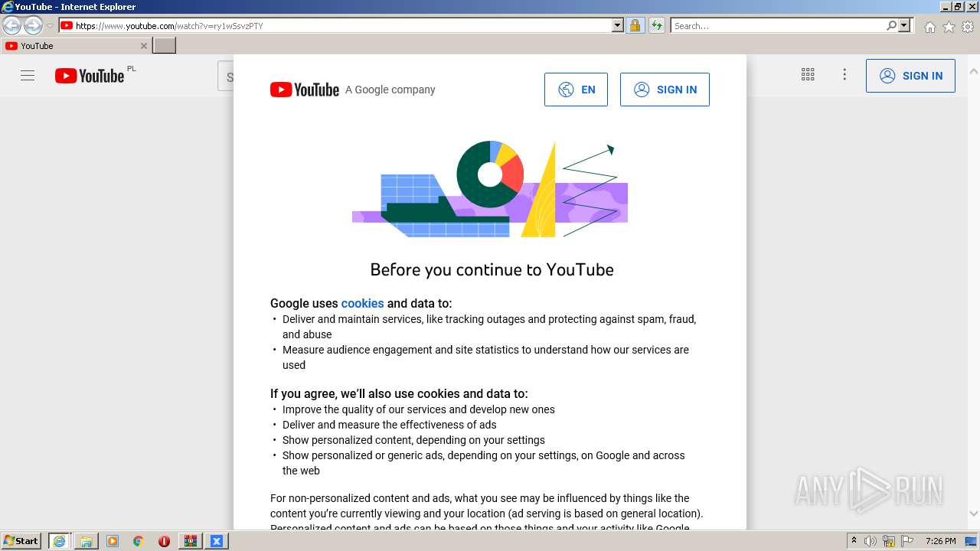Launch Google Chrome from the taskbar
Screen dimensions: 980x551
click(139, 541)
